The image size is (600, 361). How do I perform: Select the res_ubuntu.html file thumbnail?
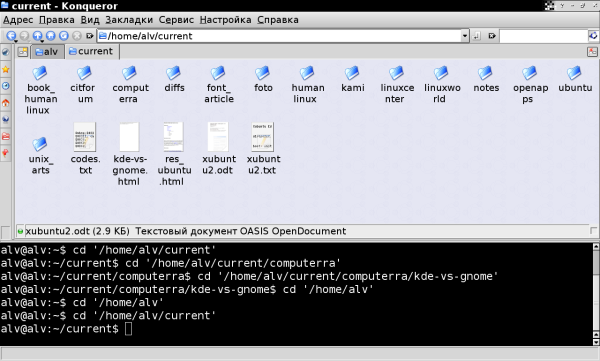(174, 137)
